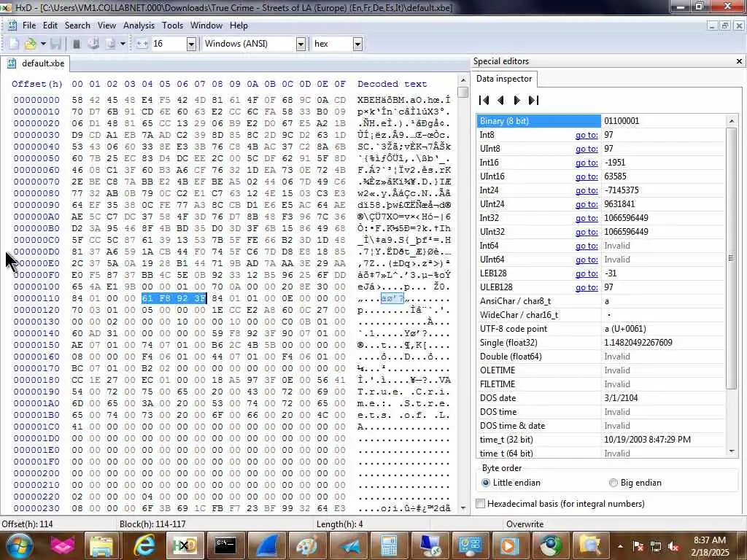This screenshot has height=560, width=747.
Task: Jump to first byte in Data inspector
Action: click(484, 100)
